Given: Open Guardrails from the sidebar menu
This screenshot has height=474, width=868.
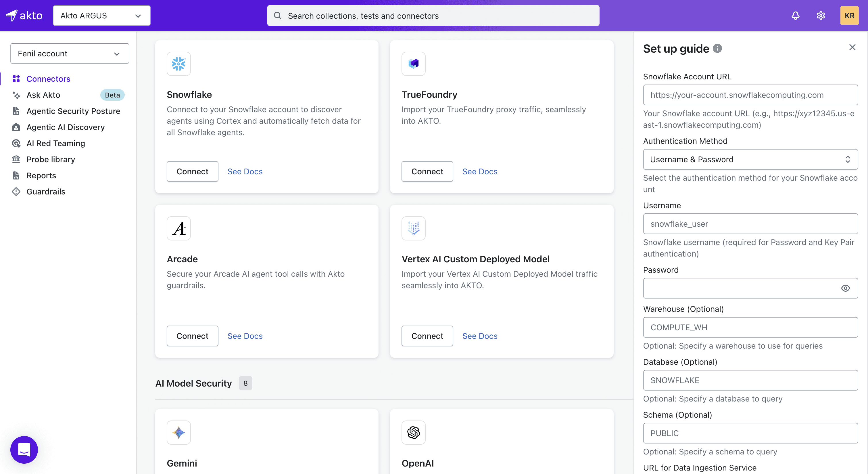Looking at the screenshot, I should pyautogui.click(x=46, y=192).
